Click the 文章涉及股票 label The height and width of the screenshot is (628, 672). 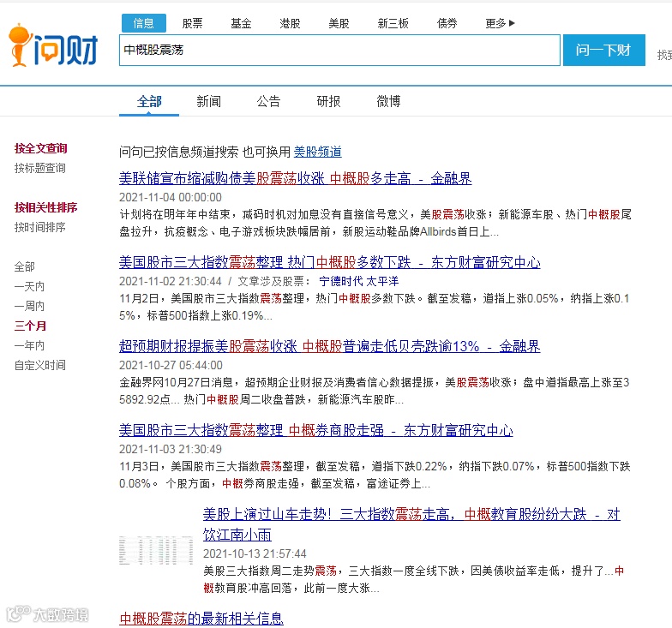tap(274, 281)
